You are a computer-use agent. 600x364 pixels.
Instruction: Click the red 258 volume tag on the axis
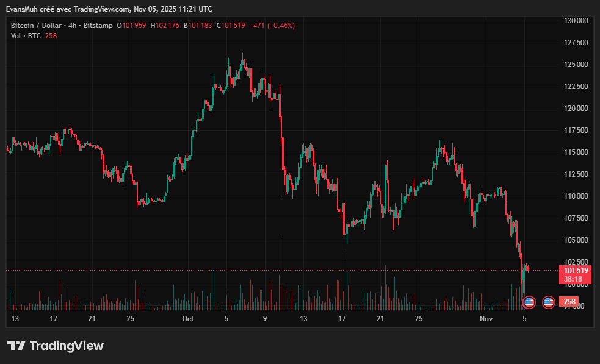click(569, 302)
